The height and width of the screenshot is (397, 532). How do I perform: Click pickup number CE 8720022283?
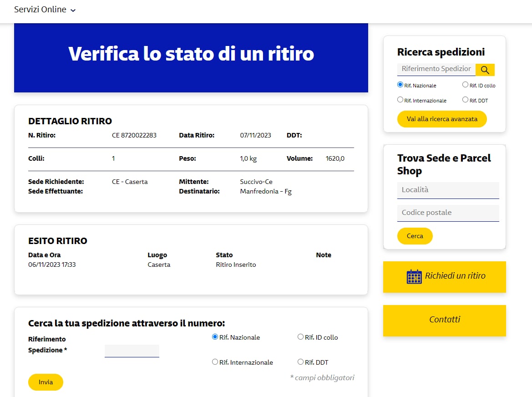tap(134, 135)
